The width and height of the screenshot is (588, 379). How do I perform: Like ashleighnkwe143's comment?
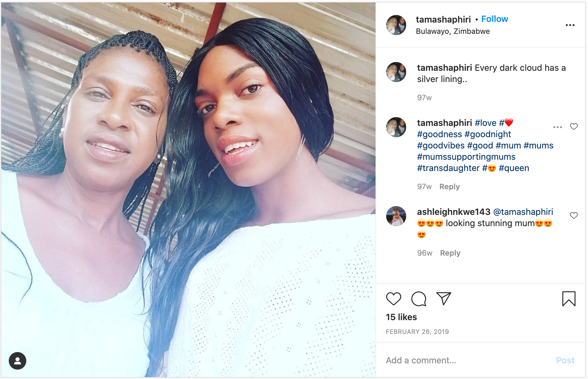pyautogui.click(x=574, y=215)
